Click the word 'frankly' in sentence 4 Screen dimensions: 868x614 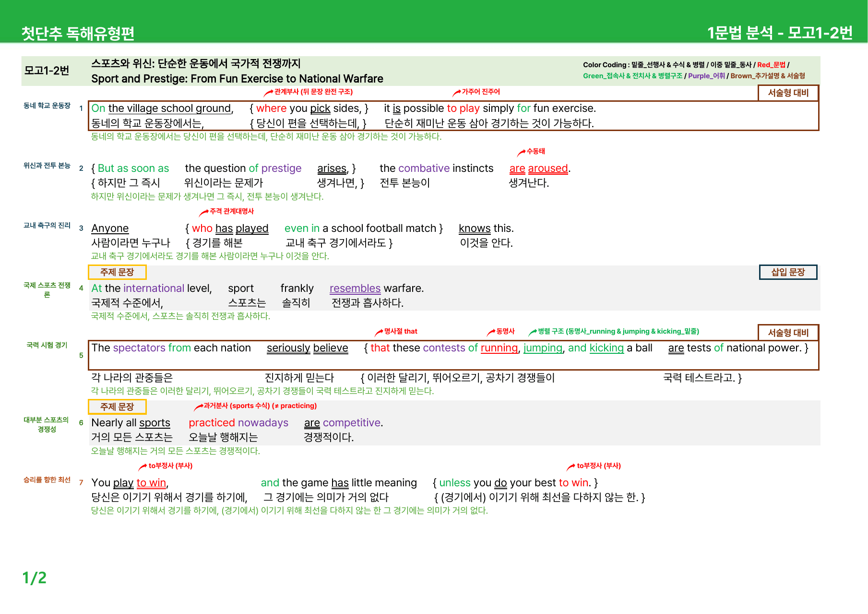point(297,289)
